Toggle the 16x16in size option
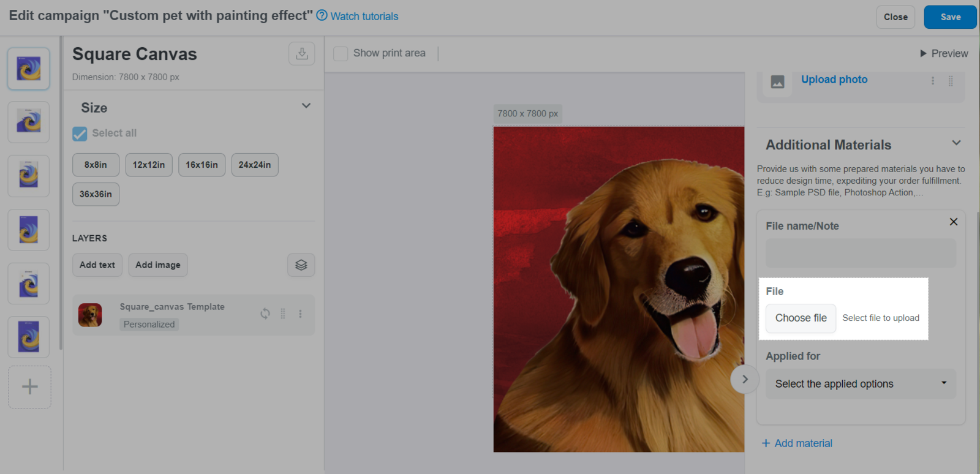 point(202,165)
